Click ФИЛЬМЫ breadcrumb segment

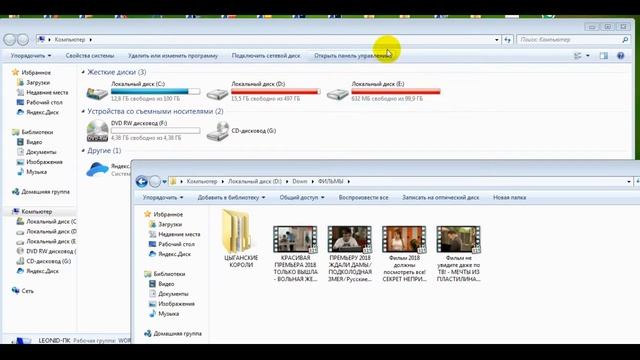point(331,182)
